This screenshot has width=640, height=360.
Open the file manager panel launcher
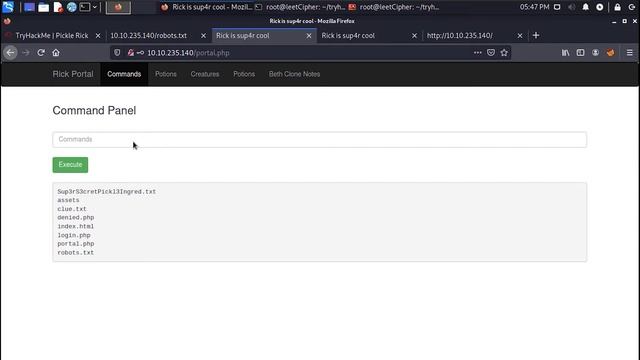point(44,7)
